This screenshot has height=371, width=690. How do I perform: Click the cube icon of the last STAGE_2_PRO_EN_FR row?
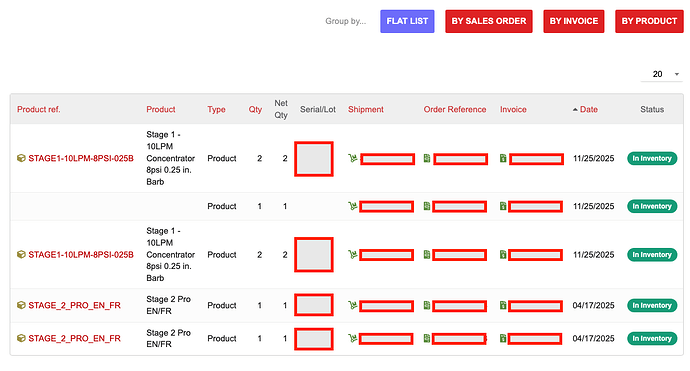tap(21, 338)
